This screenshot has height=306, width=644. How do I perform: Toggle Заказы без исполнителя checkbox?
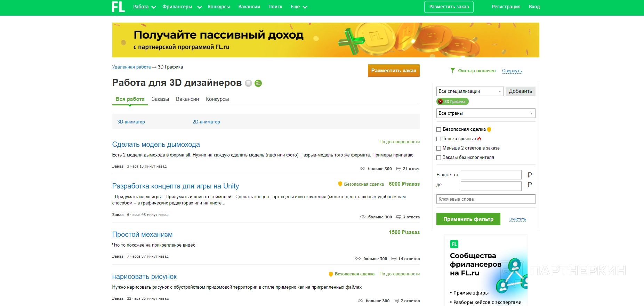(439, 158)
